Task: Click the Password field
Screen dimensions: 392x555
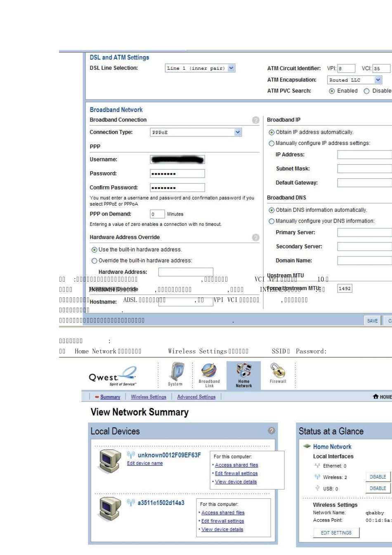Action: tap(177, 174)
